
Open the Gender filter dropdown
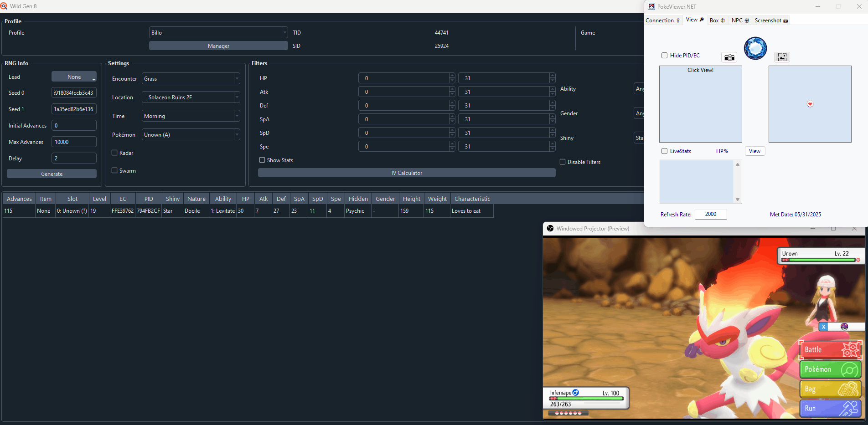tap(639, 113)
